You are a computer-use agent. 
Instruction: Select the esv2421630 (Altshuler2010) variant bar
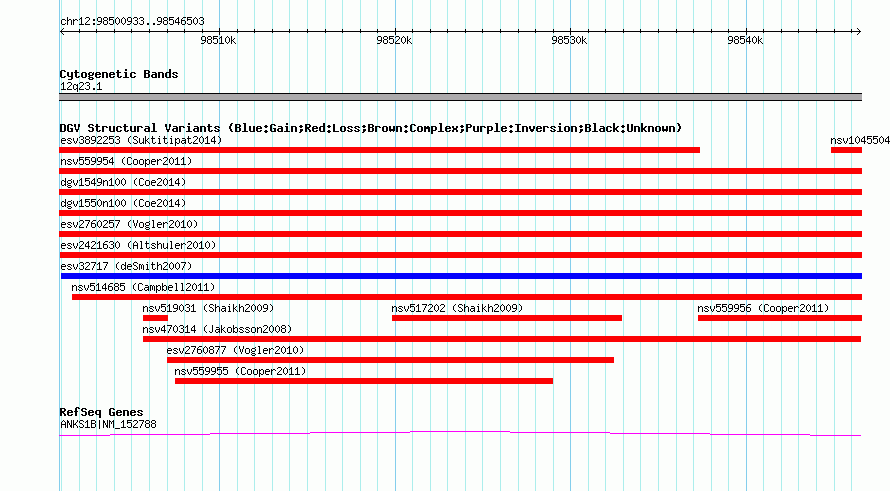click(461, 255)
